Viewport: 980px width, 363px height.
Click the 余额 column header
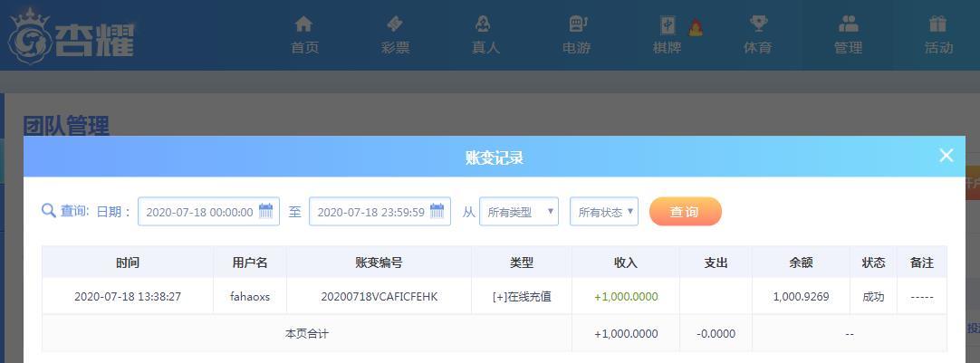801,263
